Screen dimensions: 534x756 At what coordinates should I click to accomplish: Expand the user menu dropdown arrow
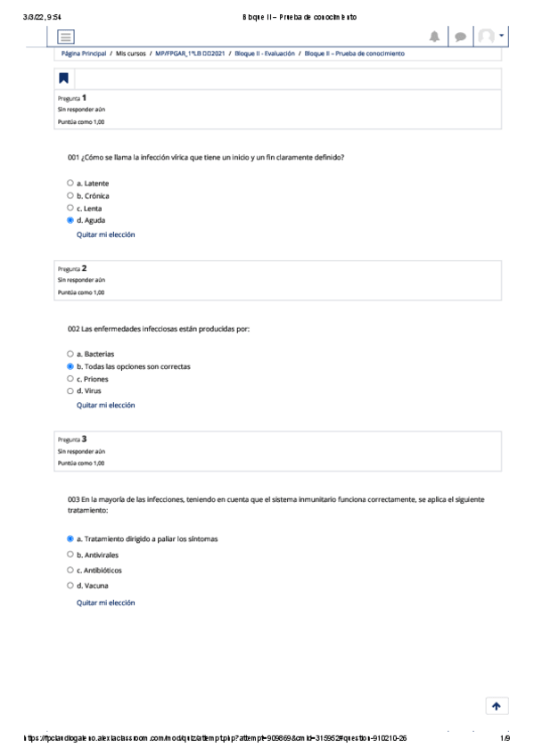pos(501,36)
